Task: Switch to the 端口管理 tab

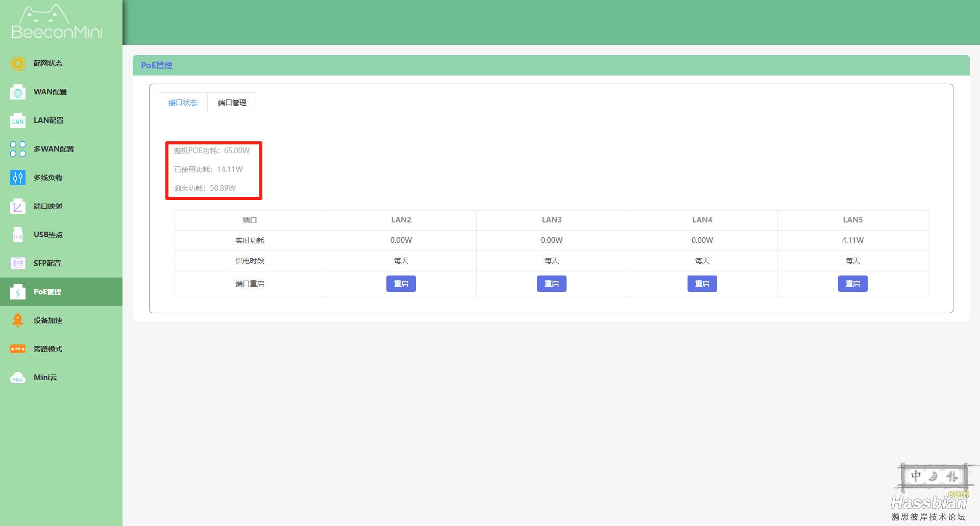Action: (x=232, y=103)
